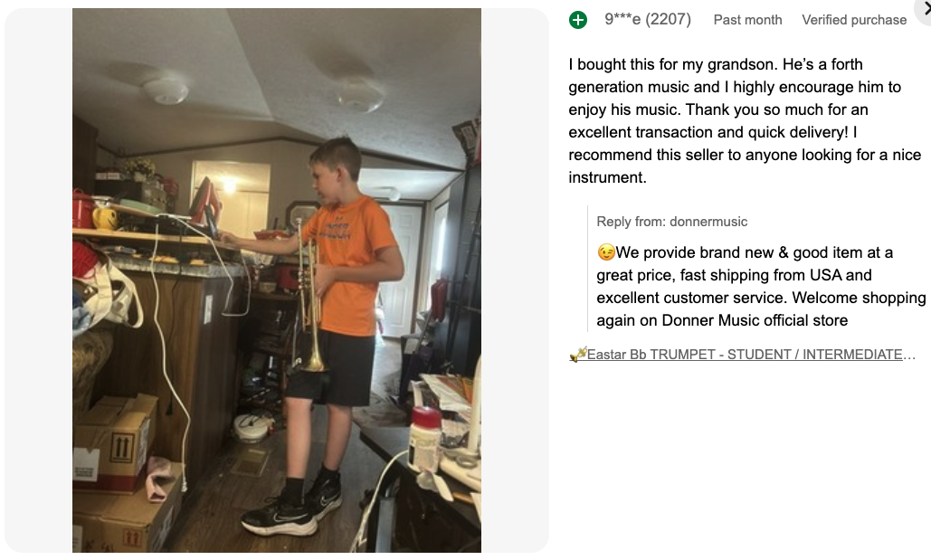Image resolution: width=931 pixels, height=560 pixels.
Task: Click the reviewer username 9***e
Action: 622,20
